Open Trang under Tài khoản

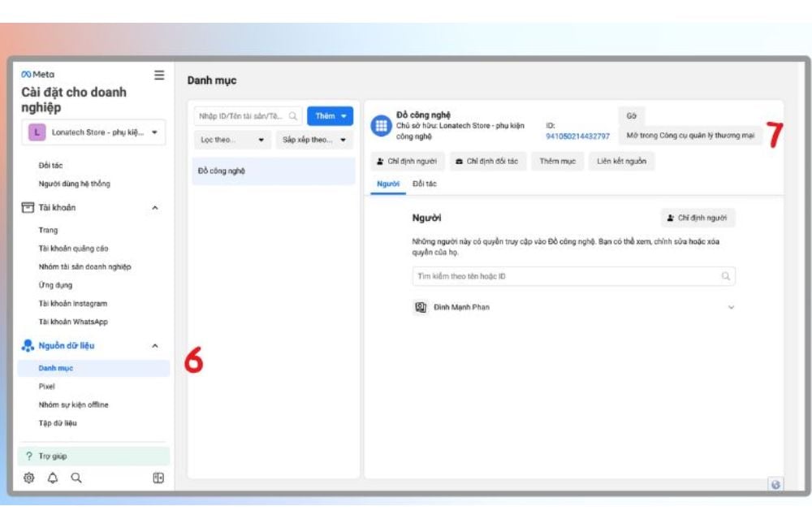coord(48,230)
